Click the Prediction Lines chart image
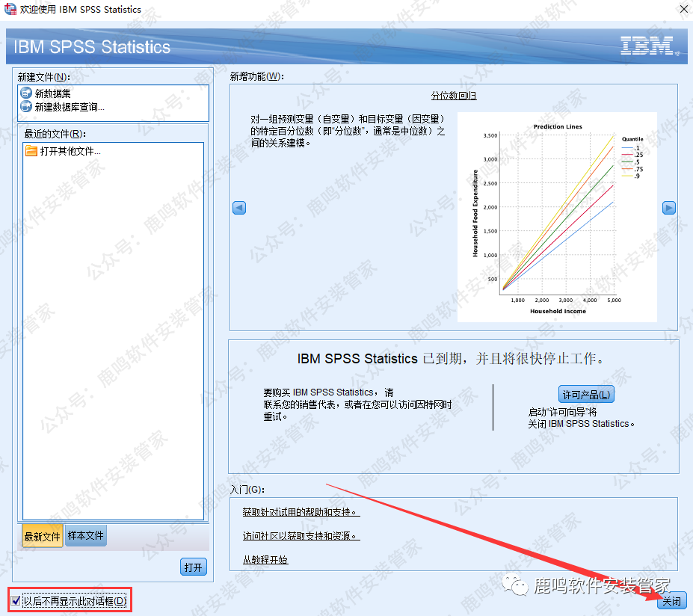 [x=557, y=217]
